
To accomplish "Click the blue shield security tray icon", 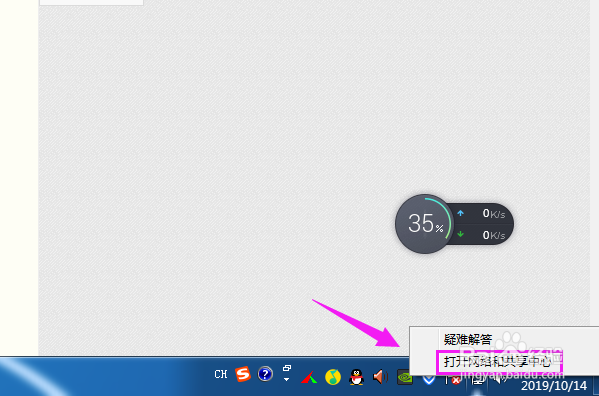I will pos(429,380).
